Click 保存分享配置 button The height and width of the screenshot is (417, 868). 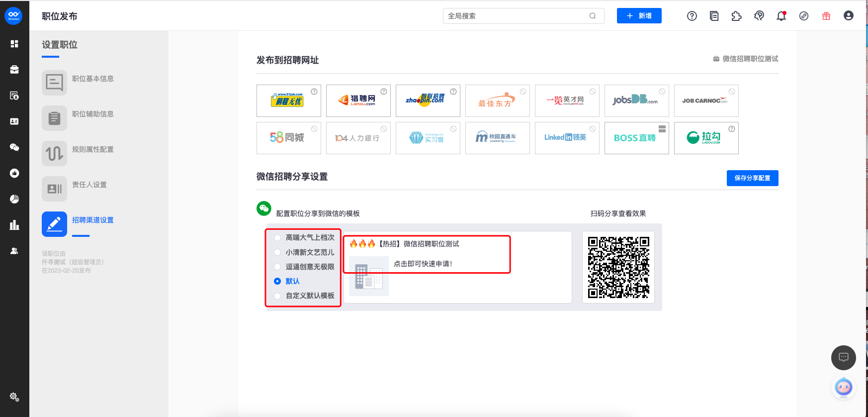click(753, 178)
